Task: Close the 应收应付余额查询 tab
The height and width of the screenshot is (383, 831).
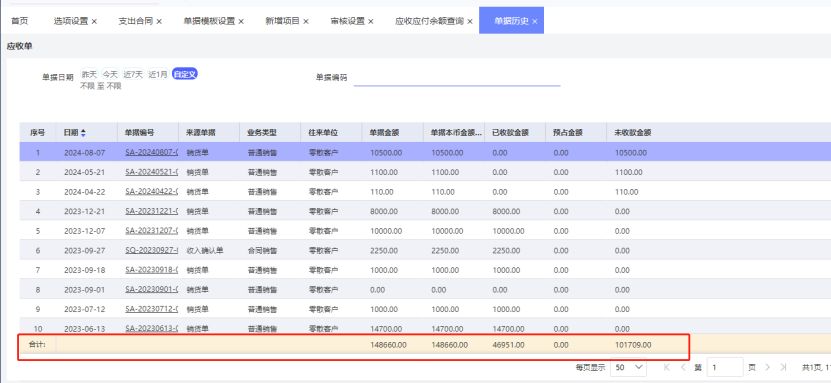Action: tap(470, 22)
